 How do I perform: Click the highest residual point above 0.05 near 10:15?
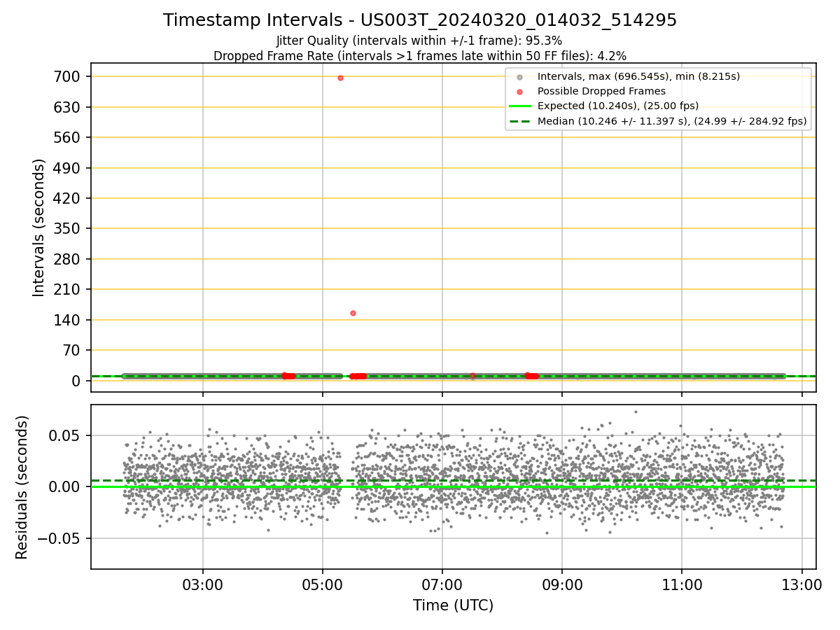point(636,412)
